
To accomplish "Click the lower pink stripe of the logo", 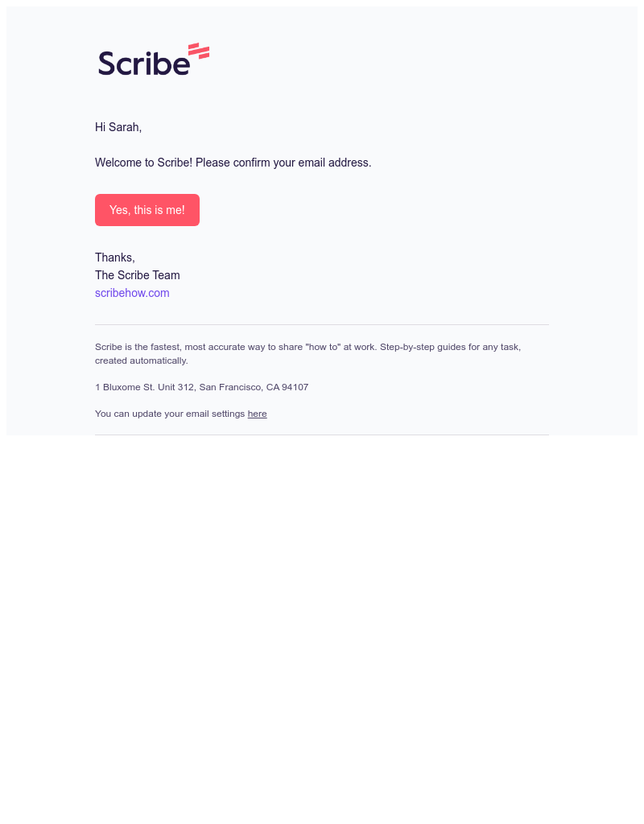I will (x=198, y=55).
